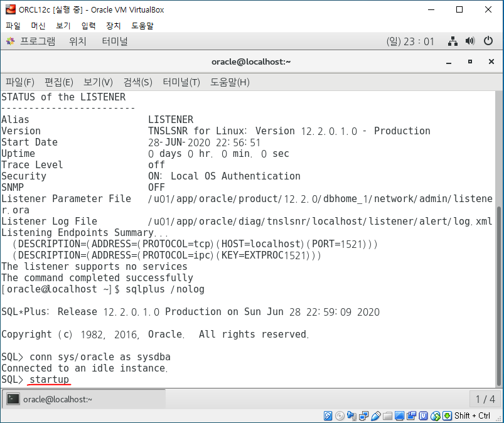This screenshot has height=423, width=504.
Task: Click 'The listener supports no services' line
Action: pos(94,267)
